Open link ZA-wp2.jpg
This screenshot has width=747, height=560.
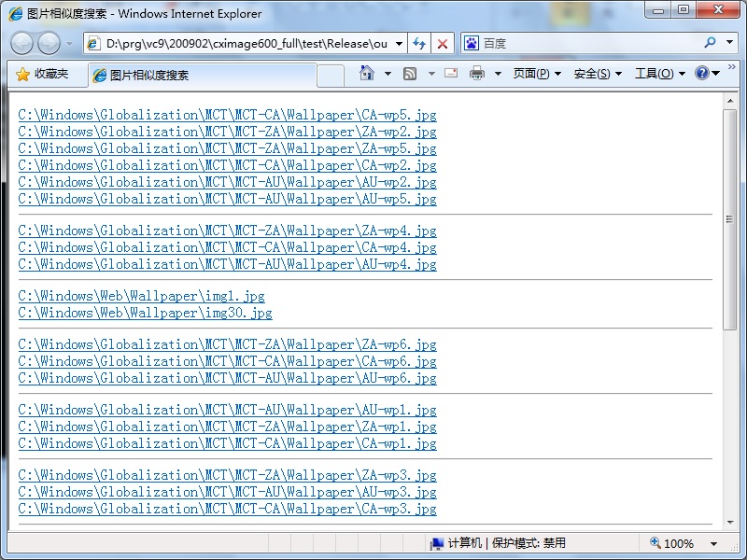click(x=227, y=132)
